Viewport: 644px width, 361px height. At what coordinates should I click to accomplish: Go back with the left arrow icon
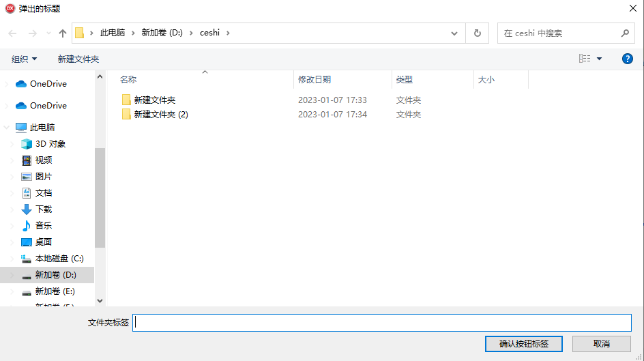point(12,33)
